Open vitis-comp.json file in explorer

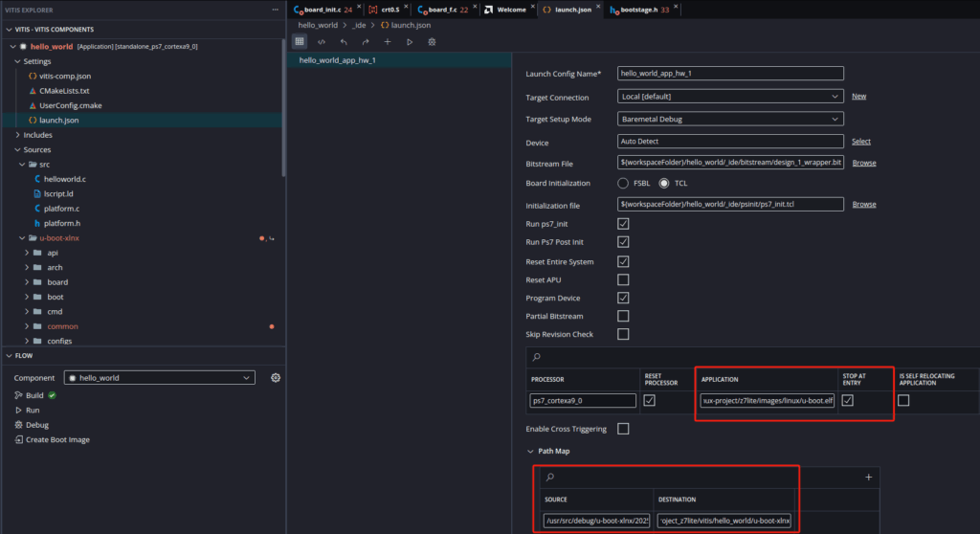pos(65,76)
